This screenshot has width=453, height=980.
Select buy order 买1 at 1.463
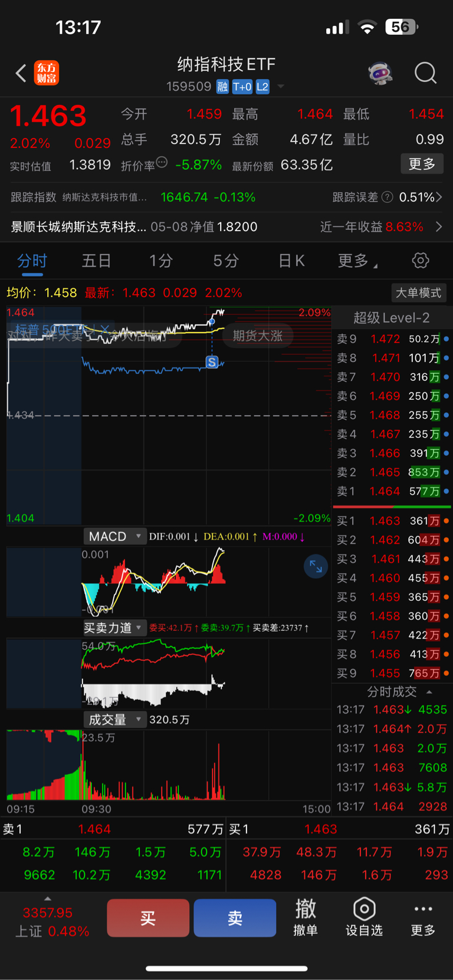(x=392, y=521)
